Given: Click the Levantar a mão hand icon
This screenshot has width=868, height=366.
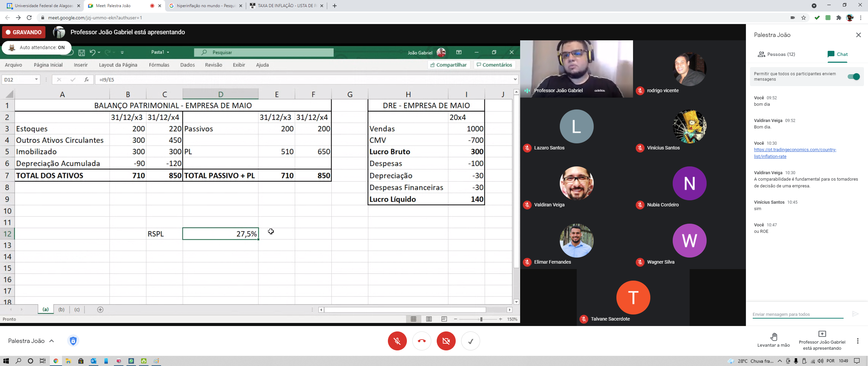Looking at the screenshot, I should (773, 337).
